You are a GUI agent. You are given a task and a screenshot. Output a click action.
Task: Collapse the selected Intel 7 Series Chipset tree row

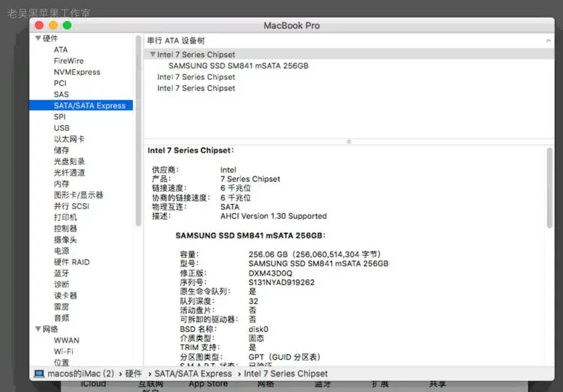click(x=153, y=54)
